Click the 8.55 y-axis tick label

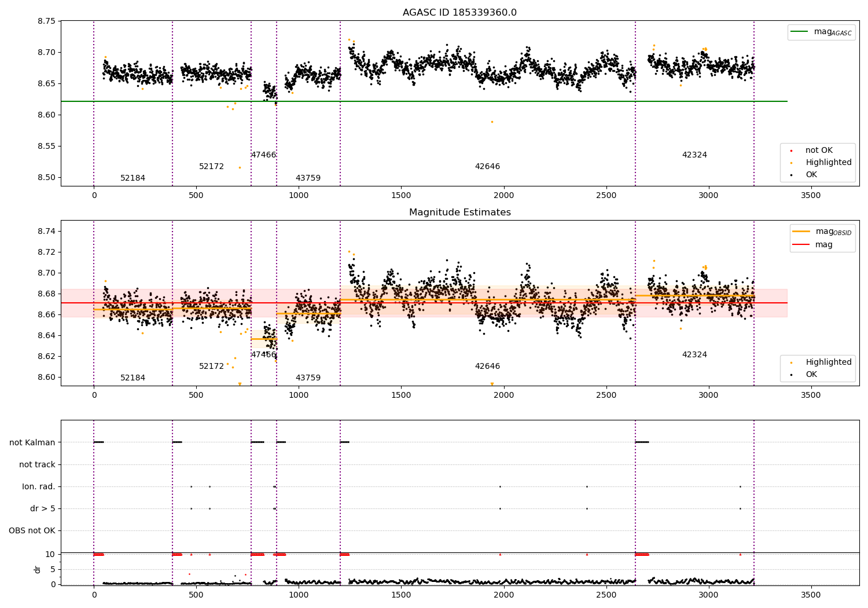[x=46, y=146]
